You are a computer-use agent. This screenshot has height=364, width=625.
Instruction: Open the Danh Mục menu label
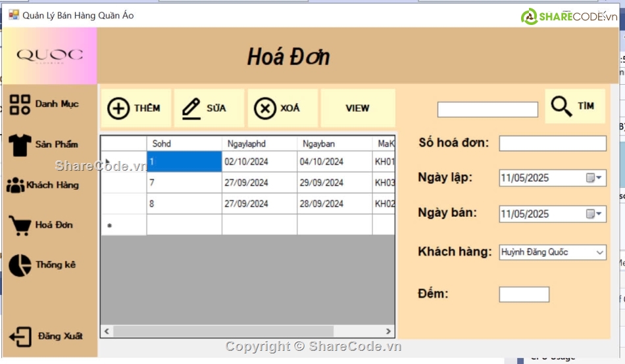point(57,104)
